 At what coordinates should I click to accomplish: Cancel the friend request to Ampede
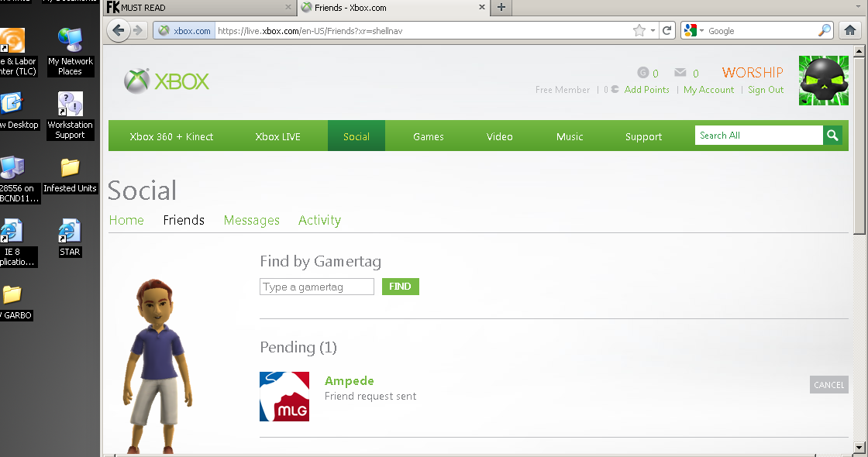(x=828, y=385)
